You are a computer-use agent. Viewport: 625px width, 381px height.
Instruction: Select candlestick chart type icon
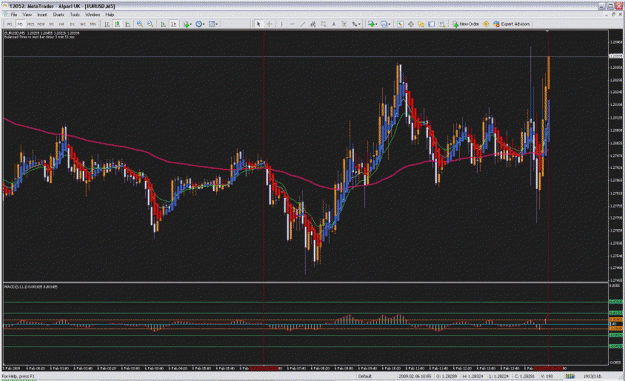[x=117, y=24]
